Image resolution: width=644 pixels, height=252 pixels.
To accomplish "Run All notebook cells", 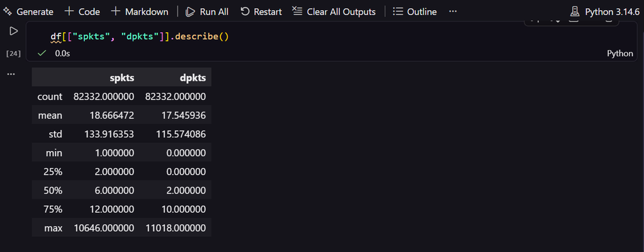I will coord(206,11).
